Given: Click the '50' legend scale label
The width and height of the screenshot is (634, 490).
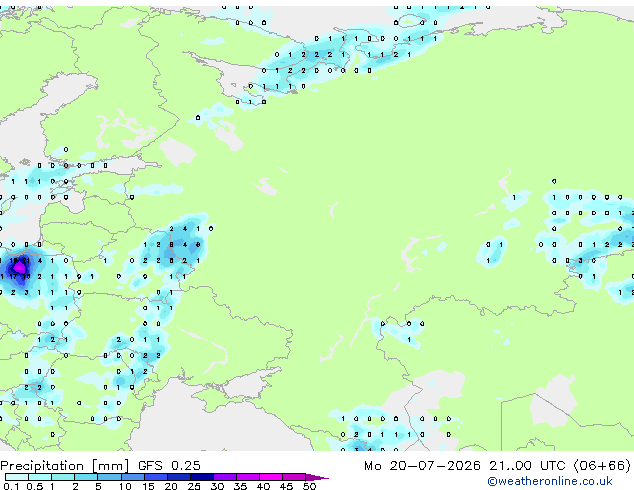Looking at the screenshot, I should (x=309, y=486).
